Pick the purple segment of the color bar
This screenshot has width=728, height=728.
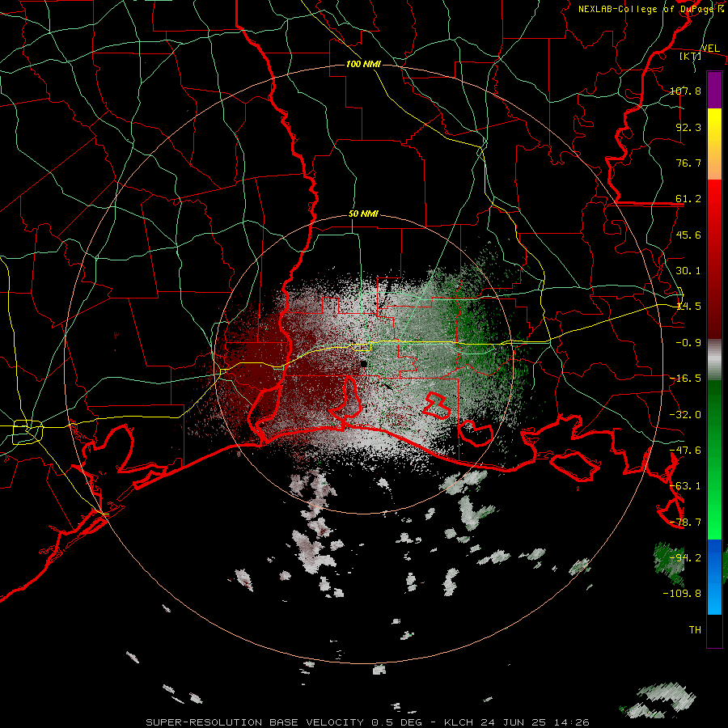tap(714, 90)
